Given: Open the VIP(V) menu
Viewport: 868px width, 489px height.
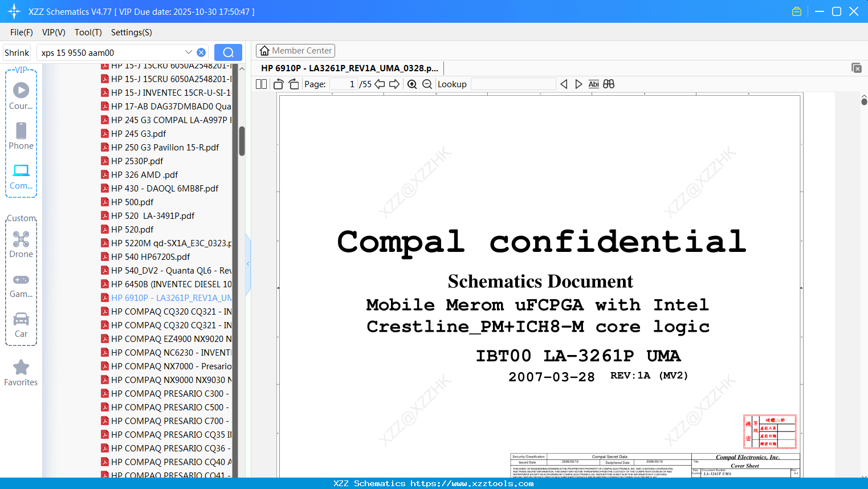Looking at the screenshot, I should coord(54,32).
